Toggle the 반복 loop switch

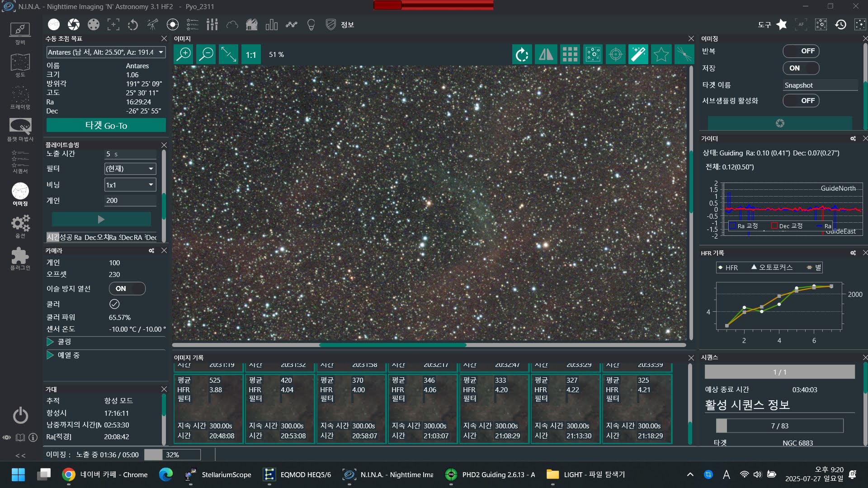point(801,51)
